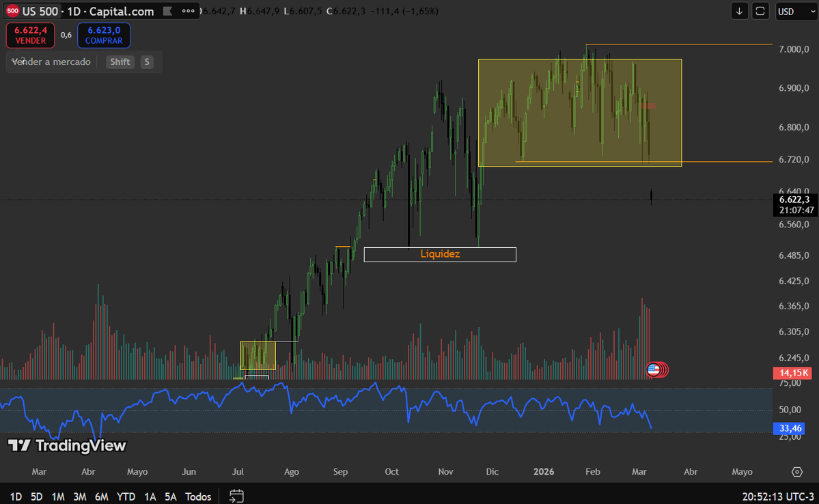Click the L6.607,5 low value
This screenshot has width=819, height=504.
click(x=303, y=11)
